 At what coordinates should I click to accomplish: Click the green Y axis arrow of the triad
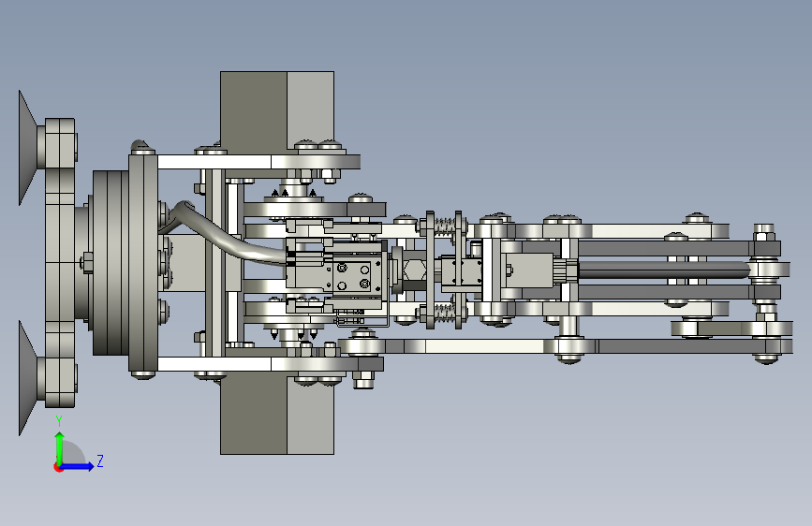(x=60, y=448)
